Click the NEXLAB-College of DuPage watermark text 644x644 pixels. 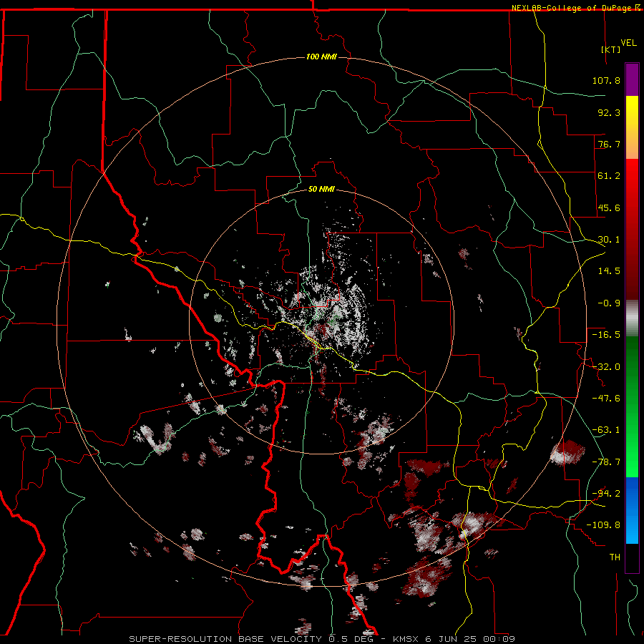571,8
